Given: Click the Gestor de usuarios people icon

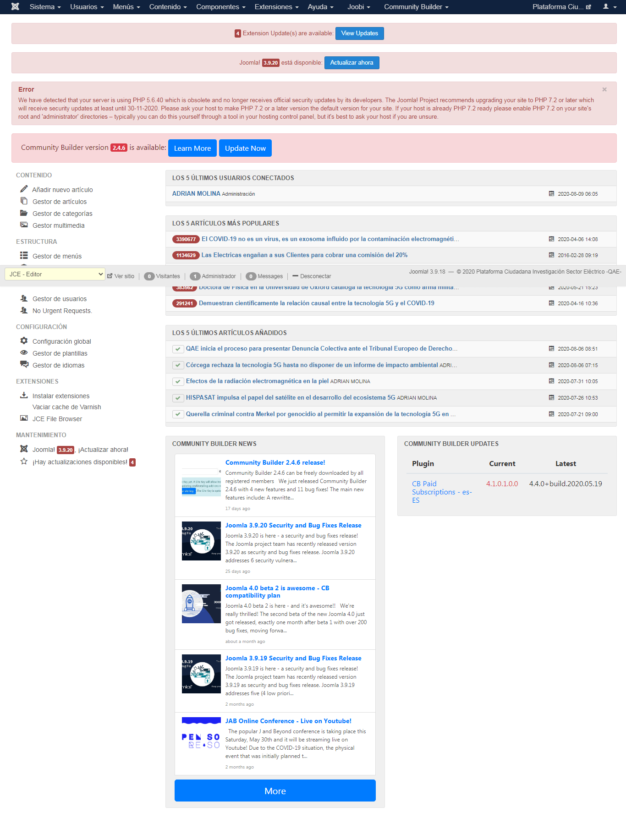Looking at the screenshot, I should point(24,298).
